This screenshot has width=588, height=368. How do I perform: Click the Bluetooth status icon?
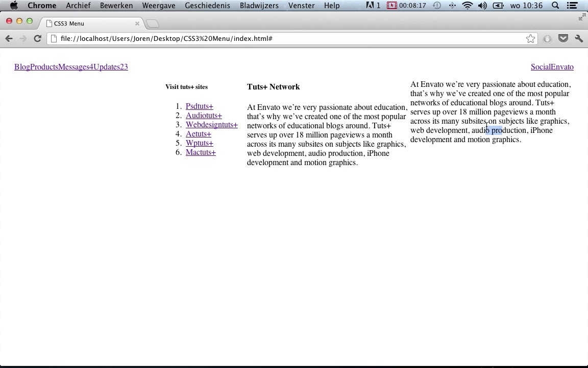pyautogui.click(x=452, y=5)
